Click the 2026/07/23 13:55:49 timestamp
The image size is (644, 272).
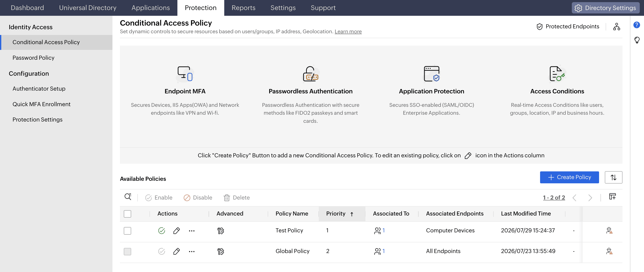point(528,251)
